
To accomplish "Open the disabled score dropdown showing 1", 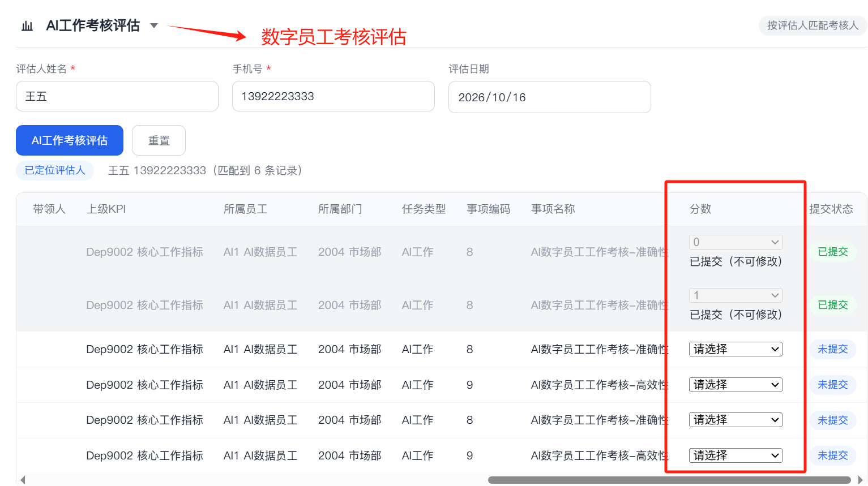I will [736, 295].
